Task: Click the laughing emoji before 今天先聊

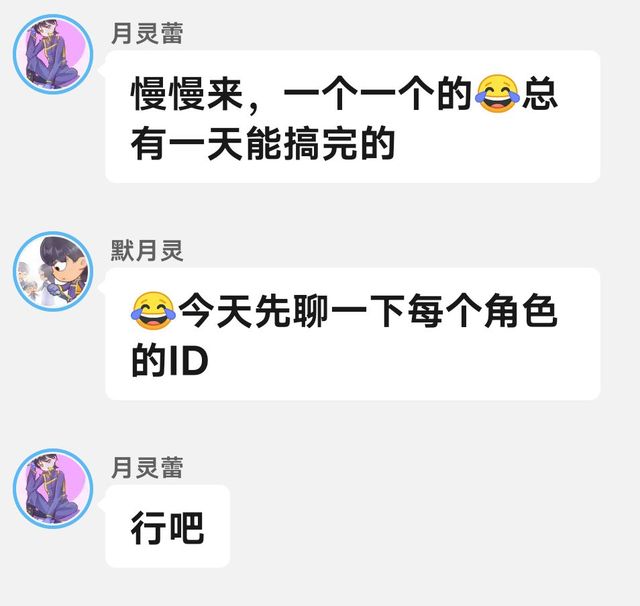Action: click(153, 311)
